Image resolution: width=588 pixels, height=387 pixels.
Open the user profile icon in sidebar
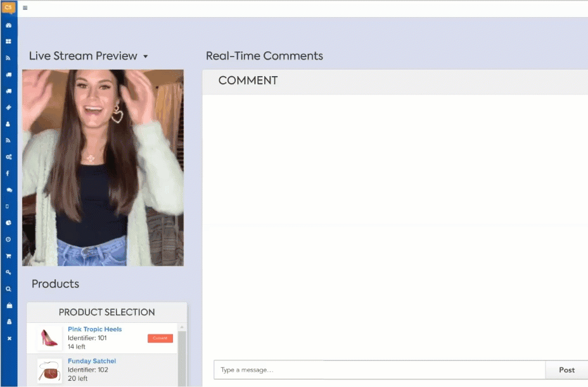[x=9, y=124]
